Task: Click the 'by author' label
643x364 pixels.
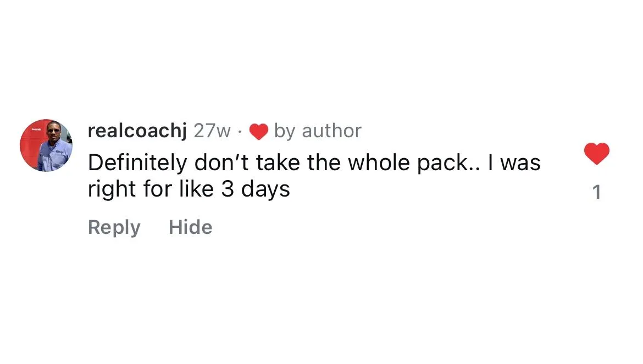Action: pyautogui.click(x=318, y=131)
